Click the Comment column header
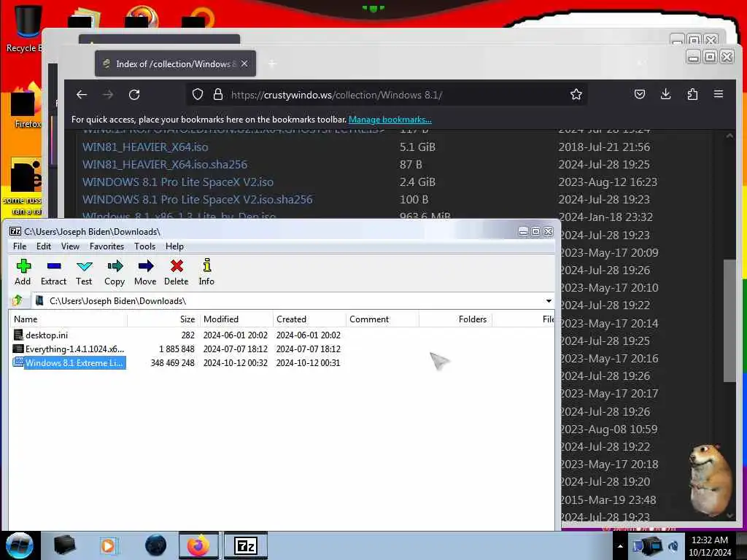 tap(382, 319)
